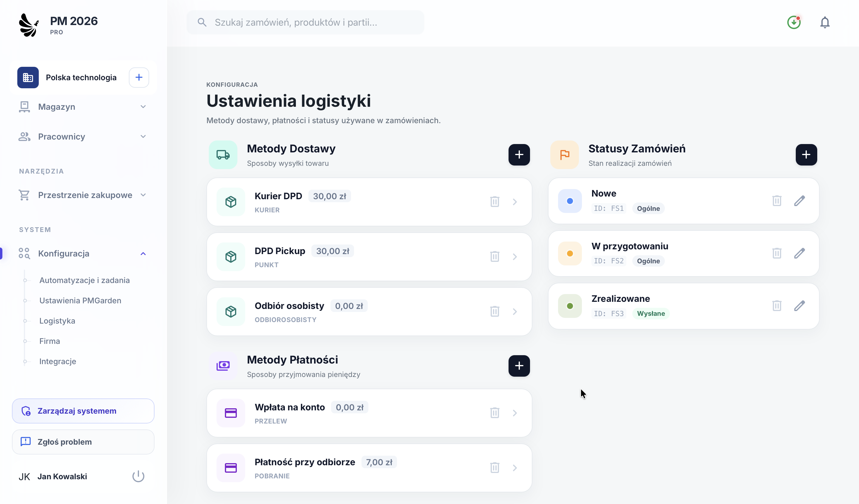Focus the Szukaj zamówień search field
The image size is (859, 504).
pos(305,22)
